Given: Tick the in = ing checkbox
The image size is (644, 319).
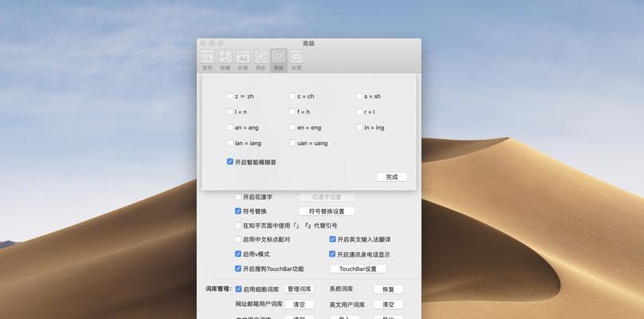Looking at the screenshot, I should 359,127.
